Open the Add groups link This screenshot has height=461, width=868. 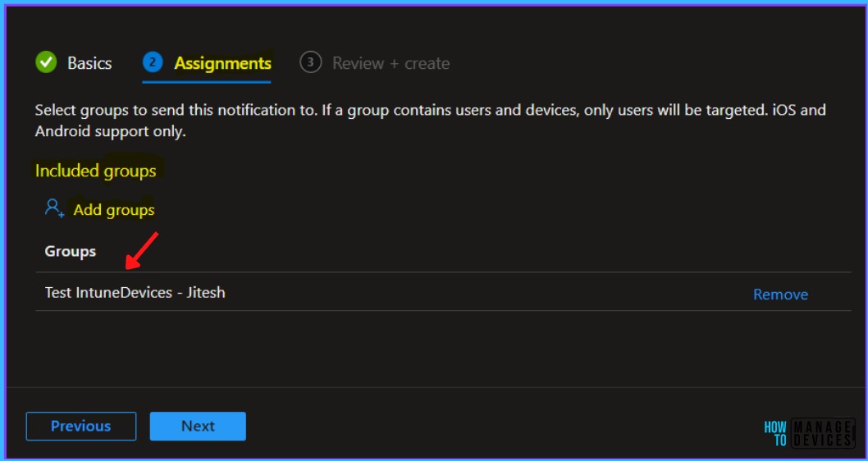(113, 210)
